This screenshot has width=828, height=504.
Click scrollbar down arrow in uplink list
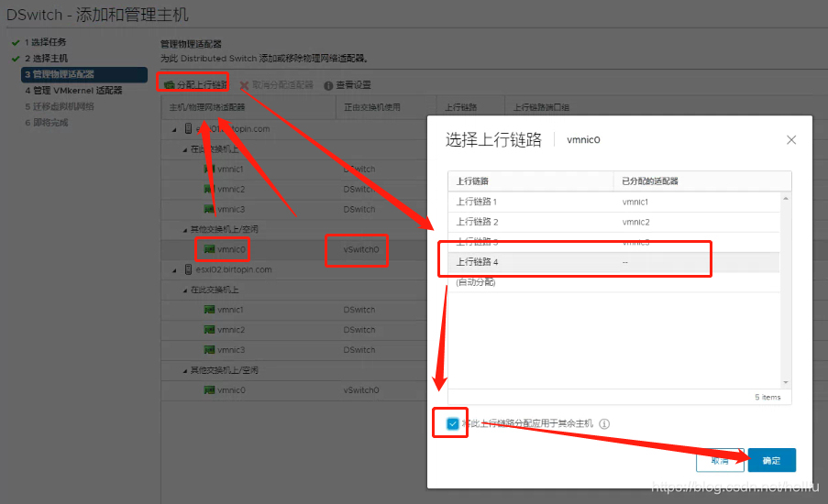786,382
